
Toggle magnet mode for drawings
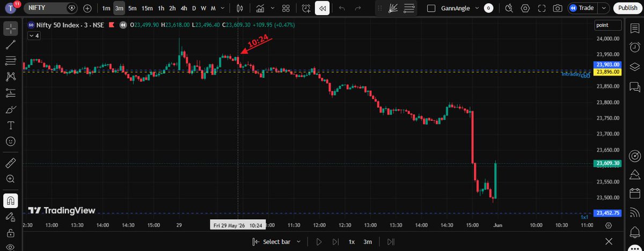[10, 201]
